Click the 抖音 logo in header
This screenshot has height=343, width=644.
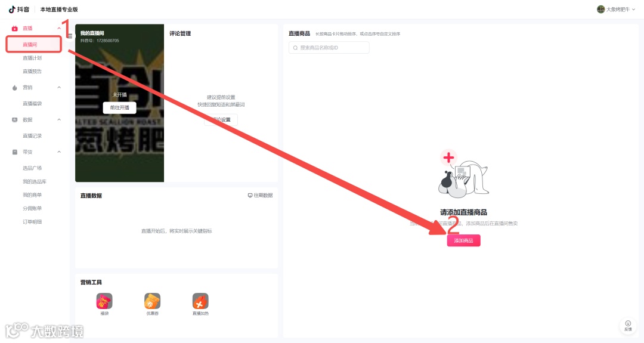pyautogui.click(x=19, y=9)
